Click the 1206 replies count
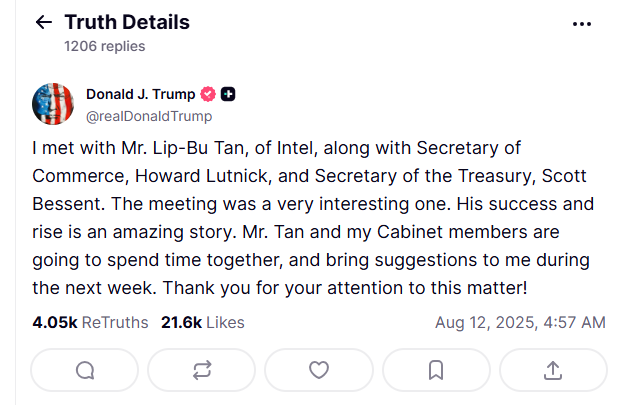This screenshot has height=405, width=617. pos(105,46)
